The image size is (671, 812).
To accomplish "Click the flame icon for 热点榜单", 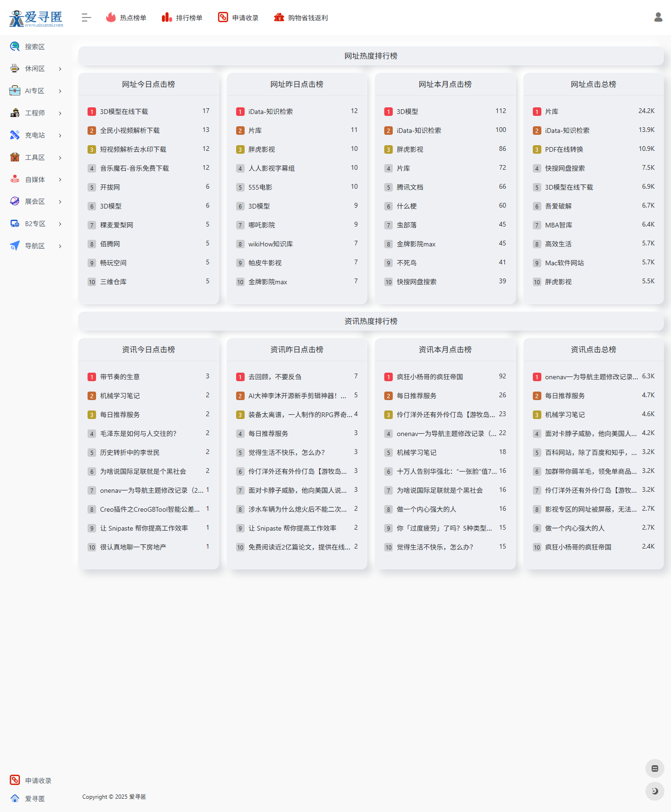I will click(x=111, y=17).
